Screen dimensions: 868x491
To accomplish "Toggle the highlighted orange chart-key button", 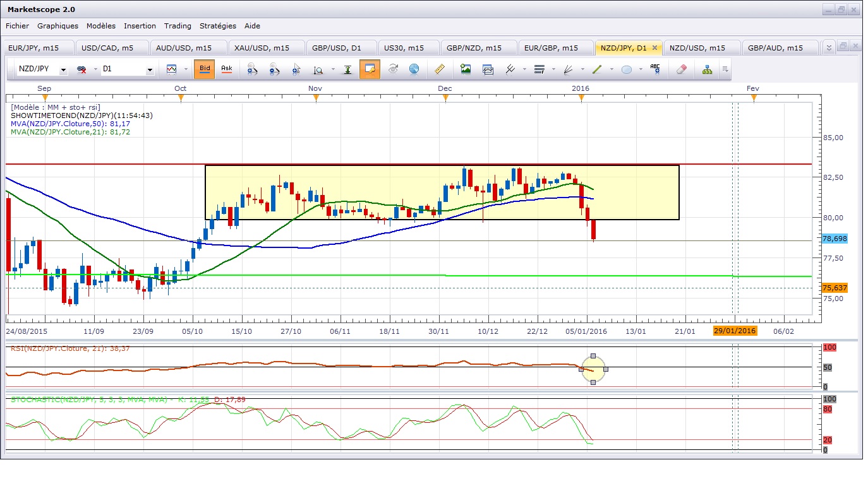I will coord(370,69).
